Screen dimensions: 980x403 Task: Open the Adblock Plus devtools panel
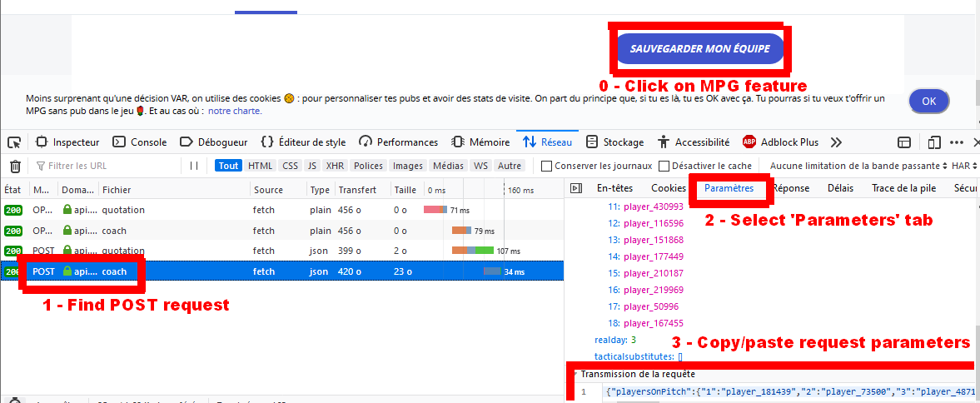tap(781, 142)
